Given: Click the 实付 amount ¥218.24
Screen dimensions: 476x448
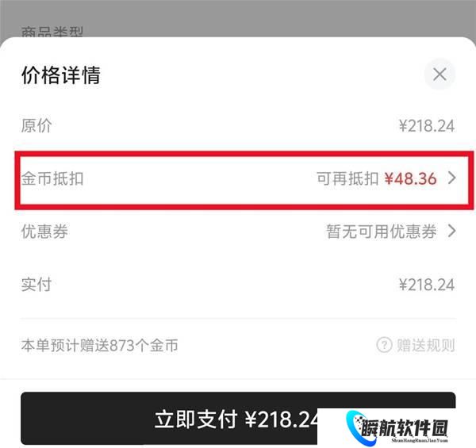Looking at the screenshot, I should click(x=427, y=285).
